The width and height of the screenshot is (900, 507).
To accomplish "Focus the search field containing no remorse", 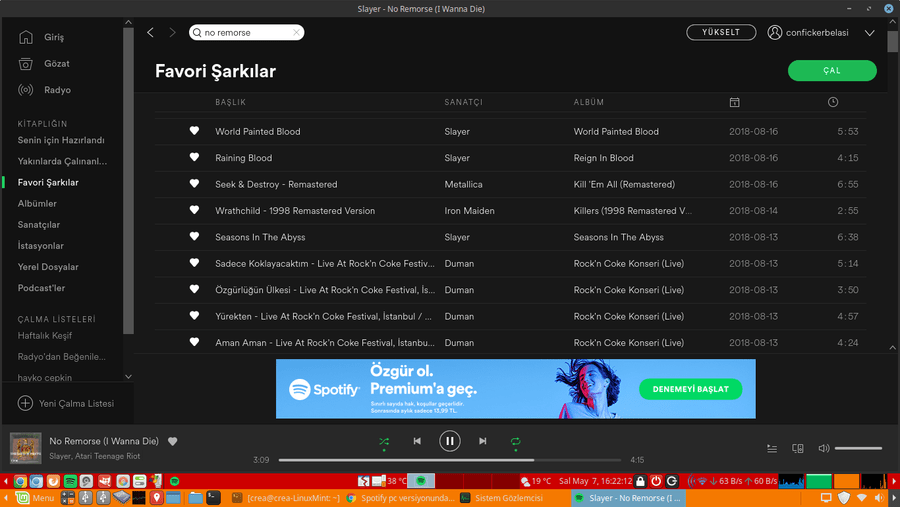I will click(x=247, y=33).
